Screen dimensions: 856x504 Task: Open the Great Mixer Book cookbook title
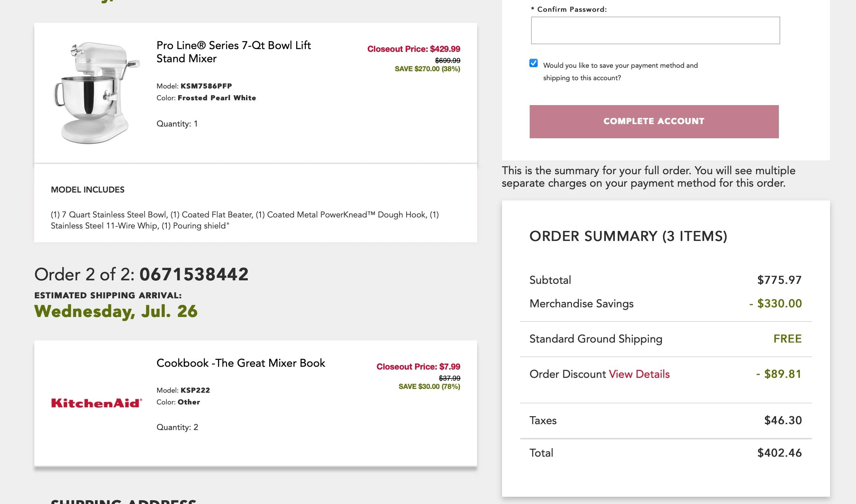click(241, 363)
